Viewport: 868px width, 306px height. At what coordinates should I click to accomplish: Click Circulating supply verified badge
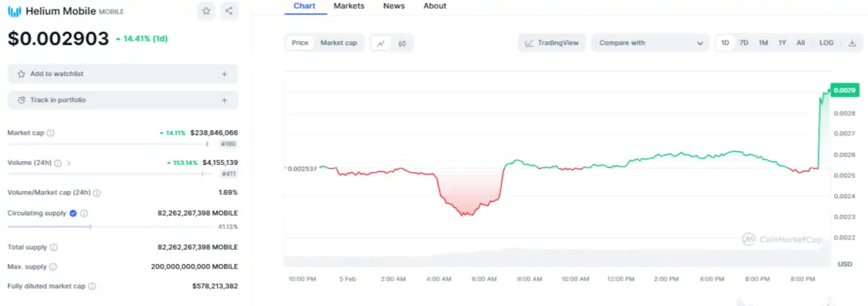tap(73, 213)
